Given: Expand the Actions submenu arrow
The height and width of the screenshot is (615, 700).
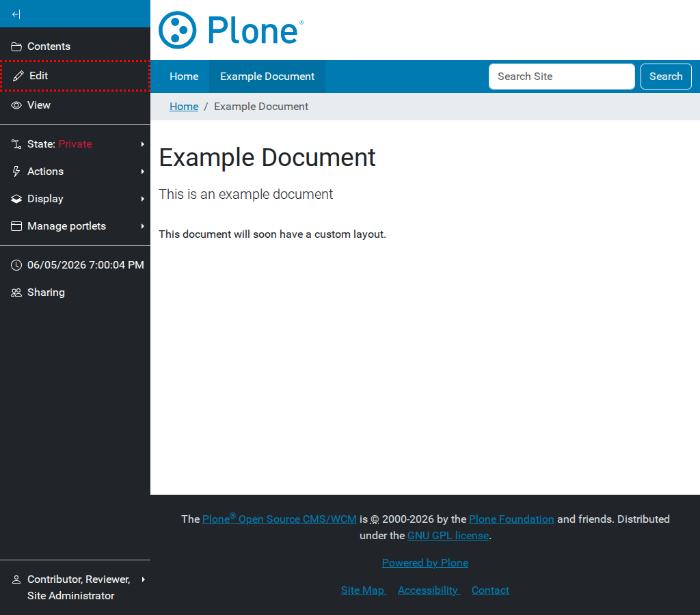Looking at the screenshot, I should click(x=142, y=172).
